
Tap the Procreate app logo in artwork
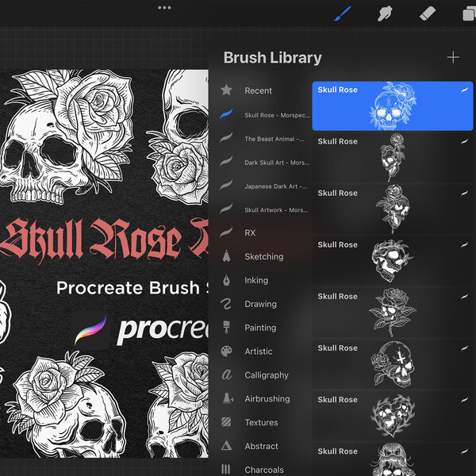coord(90,330)
